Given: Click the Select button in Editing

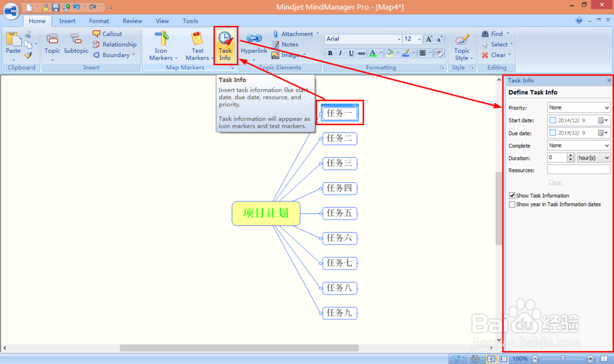Looking at the screenshot, I should (497, 44).
